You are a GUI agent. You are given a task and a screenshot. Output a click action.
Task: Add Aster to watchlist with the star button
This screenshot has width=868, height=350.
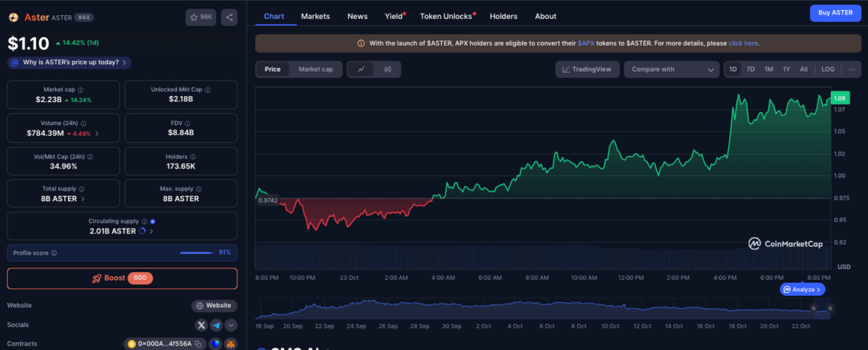pyautogui.click(x=200, y=17)
